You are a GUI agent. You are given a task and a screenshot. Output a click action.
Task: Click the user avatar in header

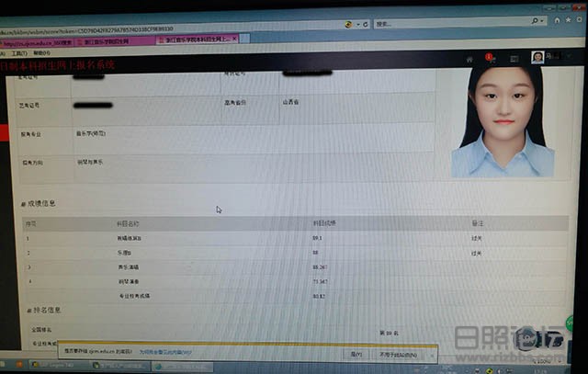(537, 57)
